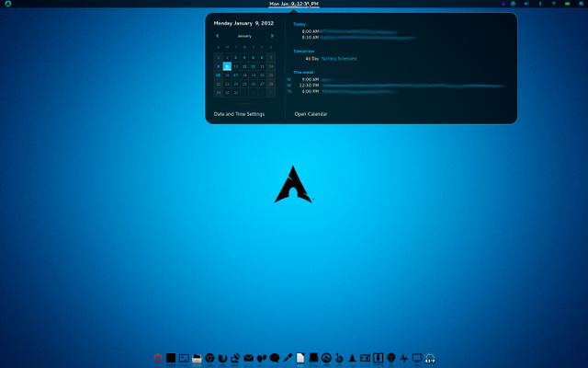Go to previous month in calendar
Viewport: 588px width, 368px height.
point(217,36)
